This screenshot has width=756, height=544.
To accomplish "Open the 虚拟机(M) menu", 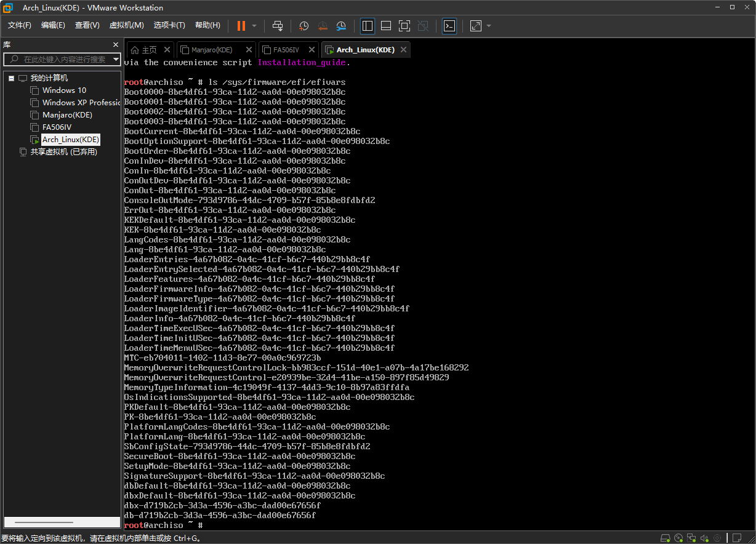I will 126,25.
